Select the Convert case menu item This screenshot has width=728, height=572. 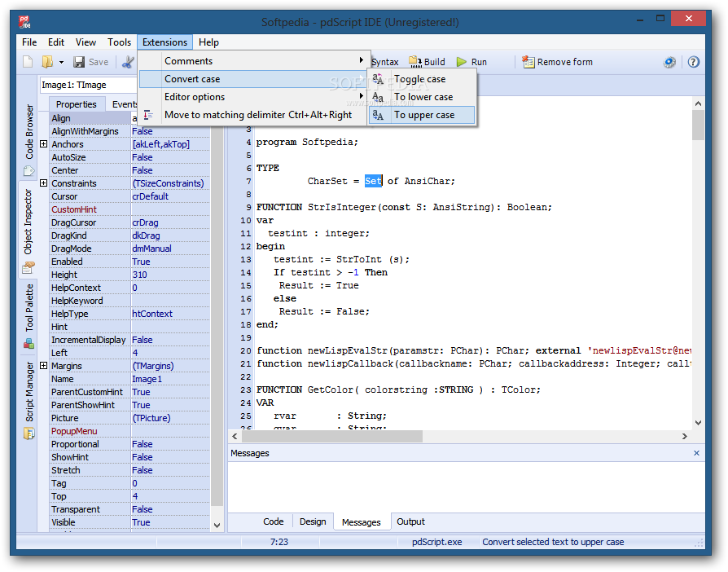[x=253, y=79]
